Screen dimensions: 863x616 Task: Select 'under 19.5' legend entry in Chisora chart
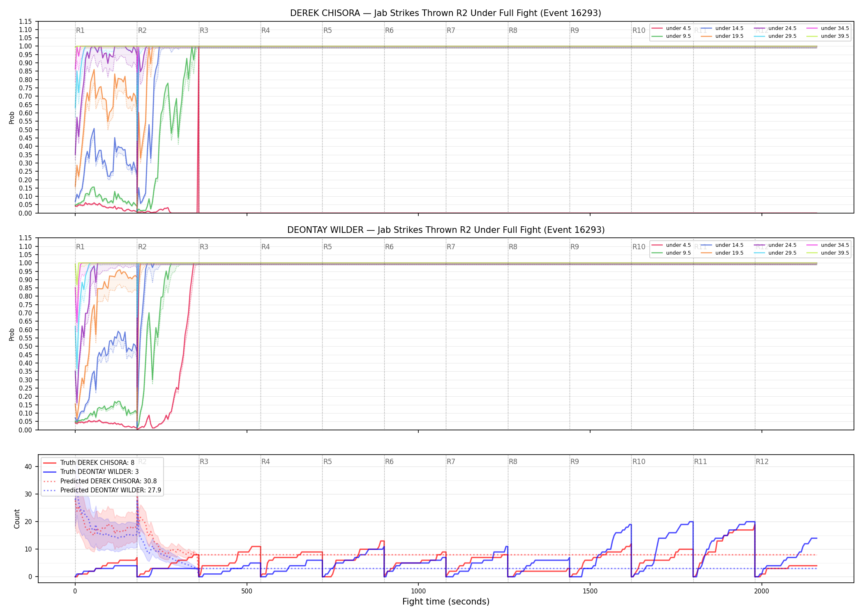click(x=722, y=36)
